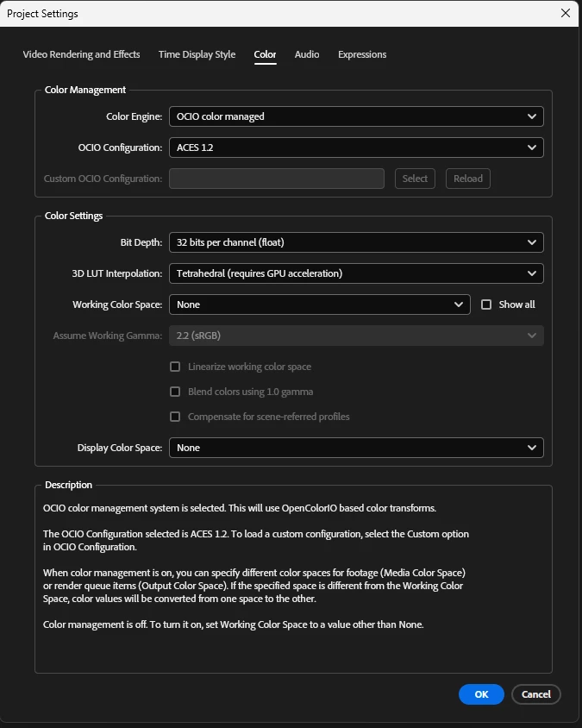
Task: Click the Project Settings window title
Action: (x=42, y=14)
